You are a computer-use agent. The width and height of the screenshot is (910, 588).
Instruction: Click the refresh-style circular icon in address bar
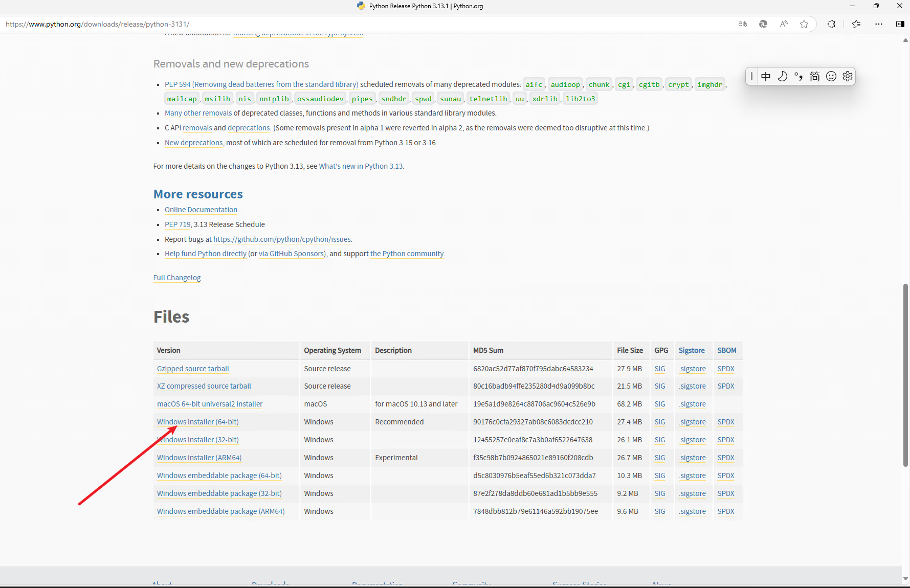coord(763,24)
